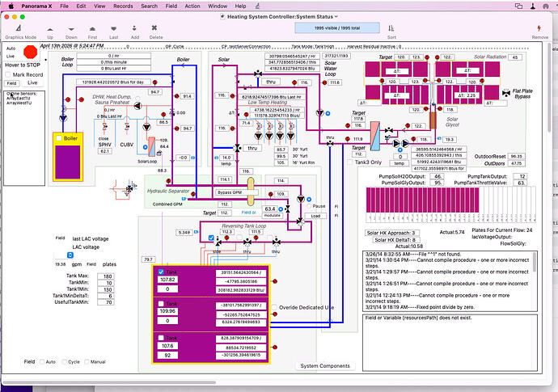
Task: Open the Field menu
Action: tap(171, 6)
